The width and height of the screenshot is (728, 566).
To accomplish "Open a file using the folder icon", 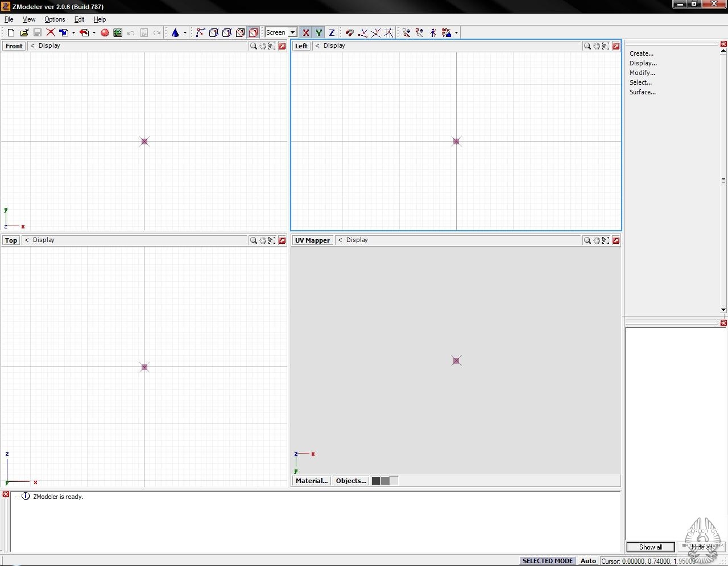I will [x=24, y=32].
